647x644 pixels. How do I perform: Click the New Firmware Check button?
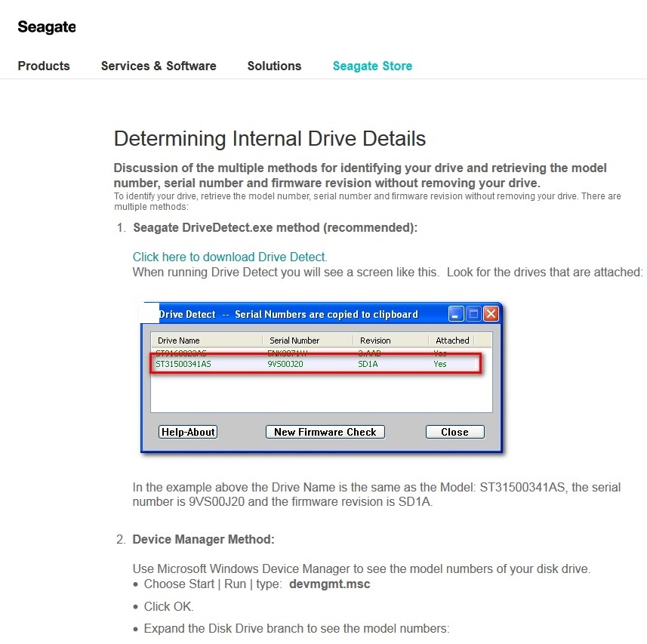tap(325, 432)
